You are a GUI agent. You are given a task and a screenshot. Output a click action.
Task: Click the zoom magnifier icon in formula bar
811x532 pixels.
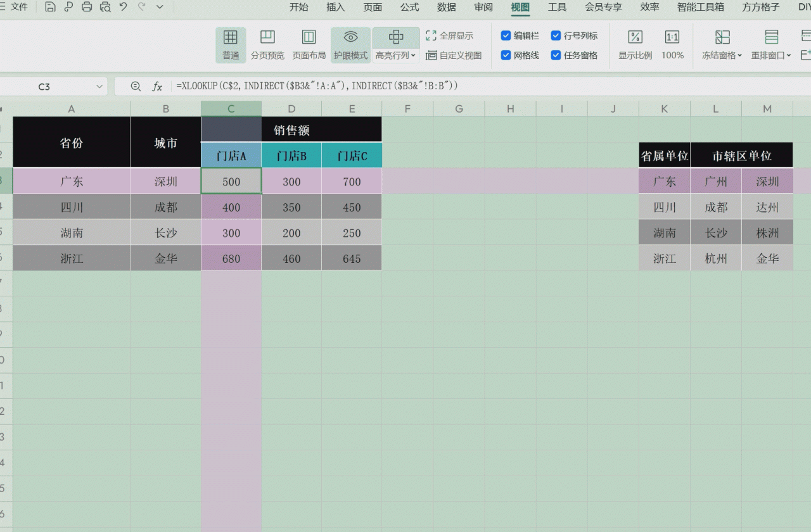pyautogui.click(x=136, y=86)
